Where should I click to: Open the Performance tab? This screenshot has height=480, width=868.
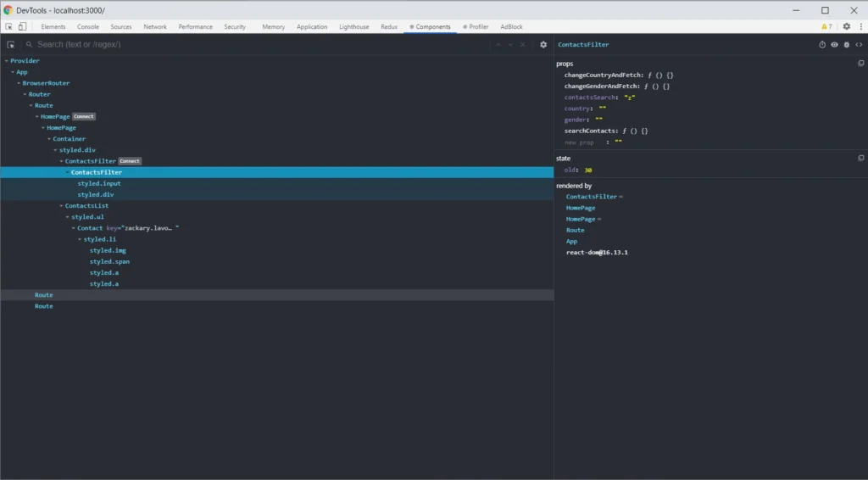(x=196, y=26)
